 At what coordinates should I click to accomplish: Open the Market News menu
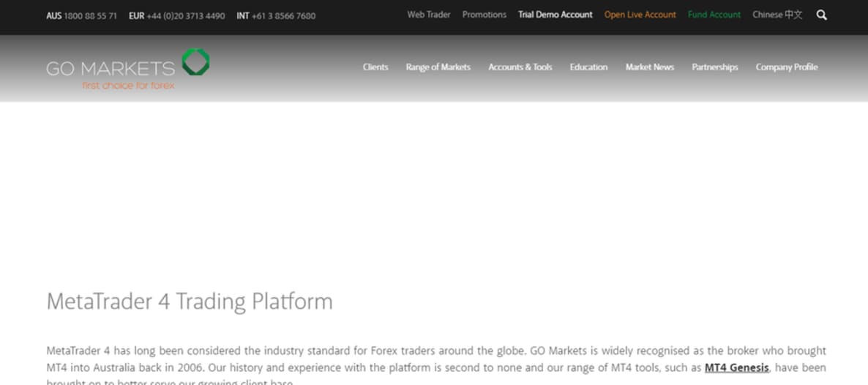click(649, 67)
